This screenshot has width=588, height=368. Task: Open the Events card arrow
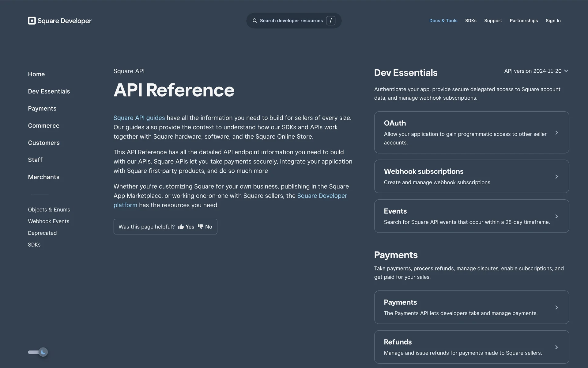[556, 217]
